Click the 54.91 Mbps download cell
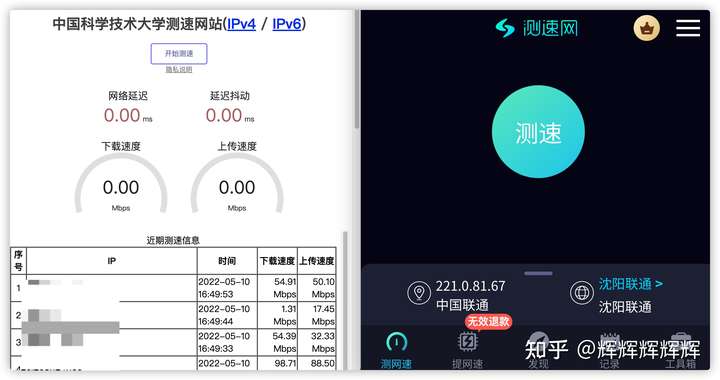This screenshot has height=380, width=720. [277, 288]
